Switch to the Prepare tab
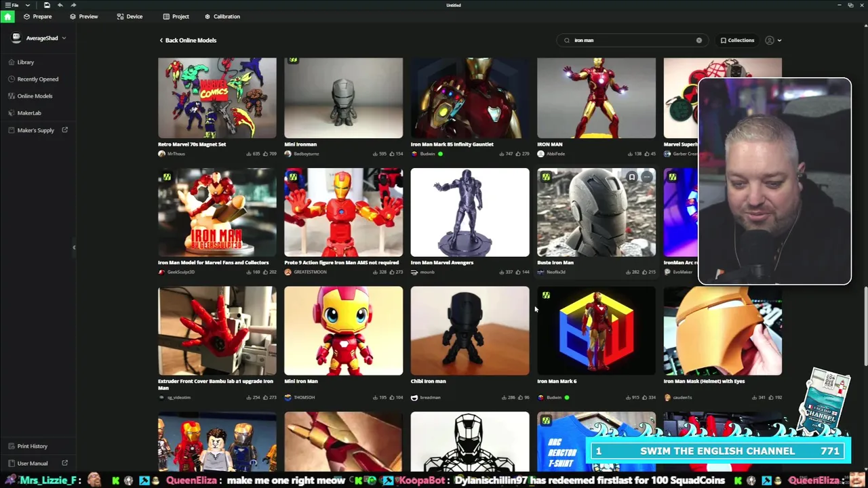868x488 pixels. click(x=38, y=16)
